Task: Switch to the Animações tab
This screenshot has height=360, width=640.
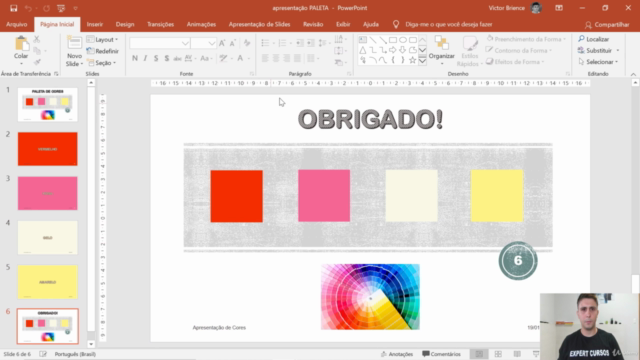Action: tap(201, 24)
